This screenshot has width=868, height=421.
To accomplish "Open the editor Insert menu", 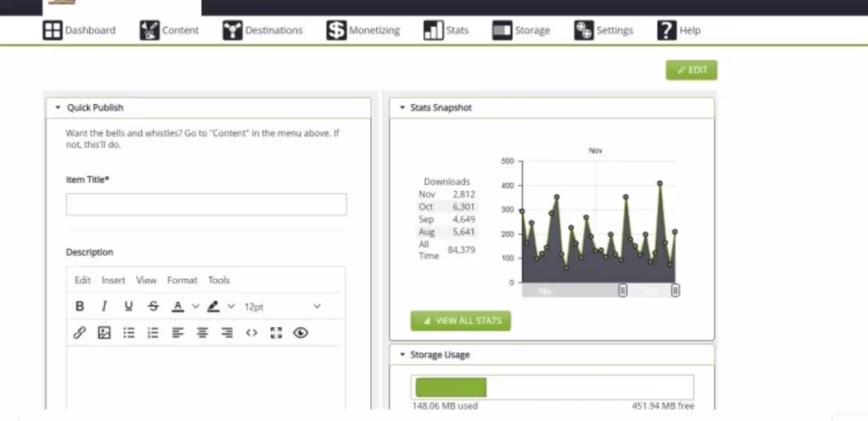I will (x=114, y=280).
